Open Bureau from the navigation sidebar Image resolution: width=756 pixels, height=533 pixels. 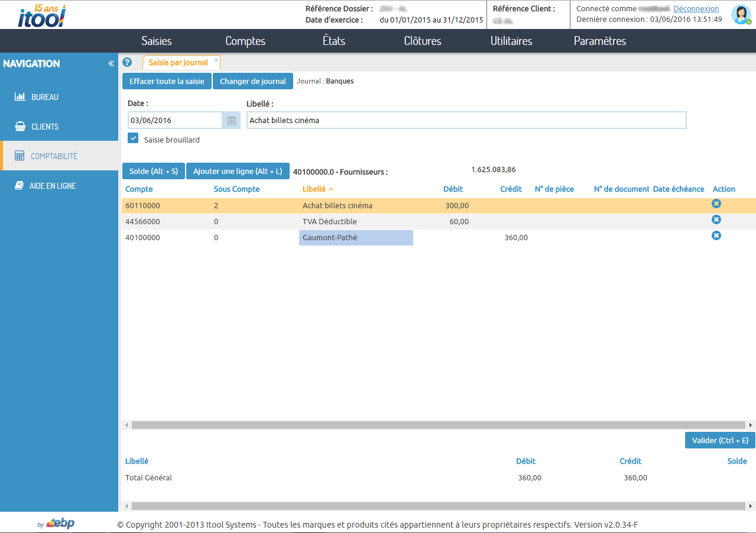click(x=45, y=97)
